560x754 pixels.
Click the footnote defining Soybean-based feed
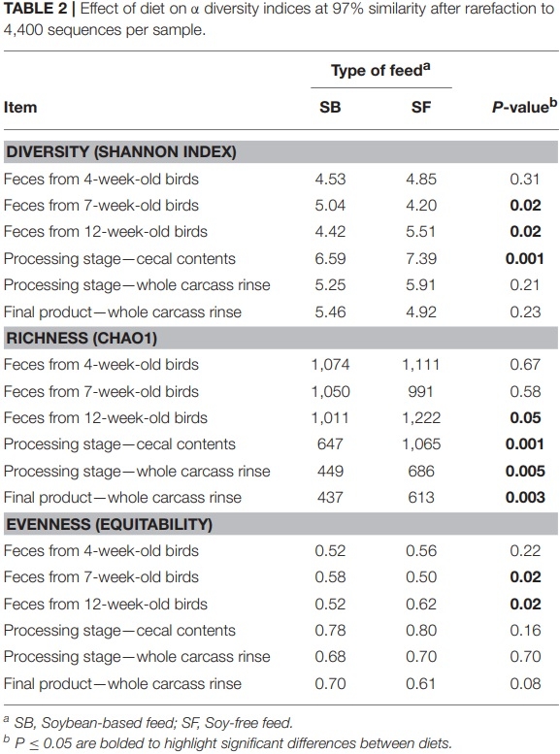148,722
